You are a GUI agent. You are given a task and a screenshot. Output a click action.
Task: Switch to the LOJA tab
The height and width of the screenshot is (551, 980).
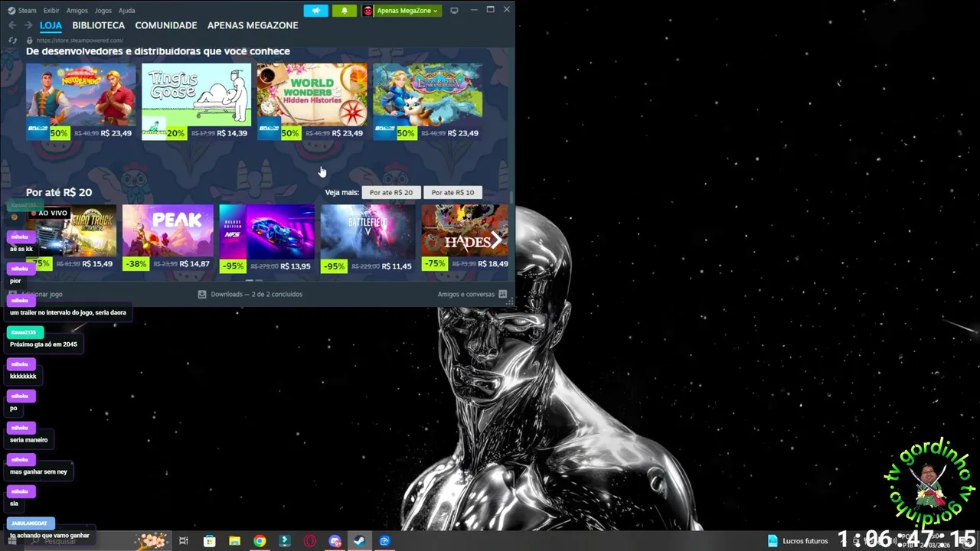(51, 25)
